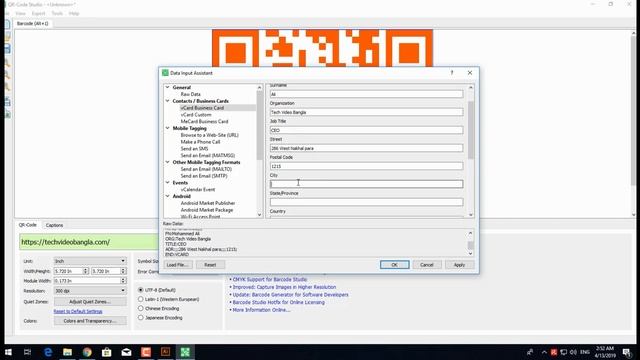This screenshot has width=640, height=360.
Task: Click the Print icon in left toolbar
Action: 8,102
